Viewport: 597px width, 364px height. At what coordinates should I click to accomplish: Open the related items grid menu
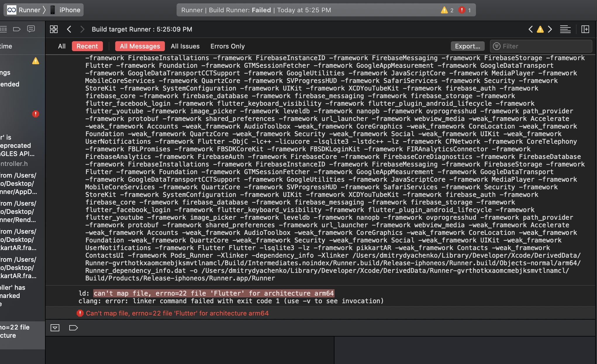coord(54,29)
